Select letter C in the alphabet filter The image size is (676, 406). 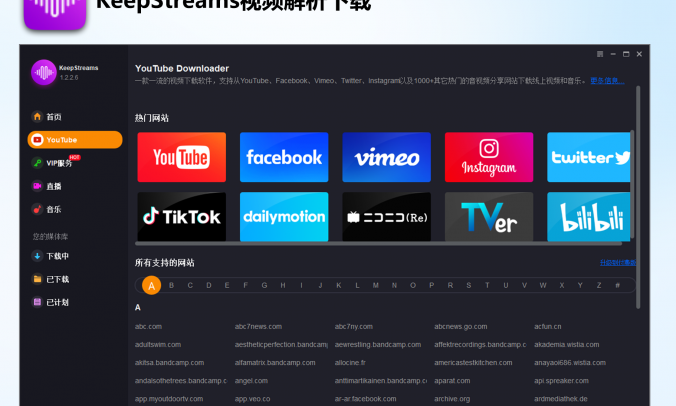[190, 285]
